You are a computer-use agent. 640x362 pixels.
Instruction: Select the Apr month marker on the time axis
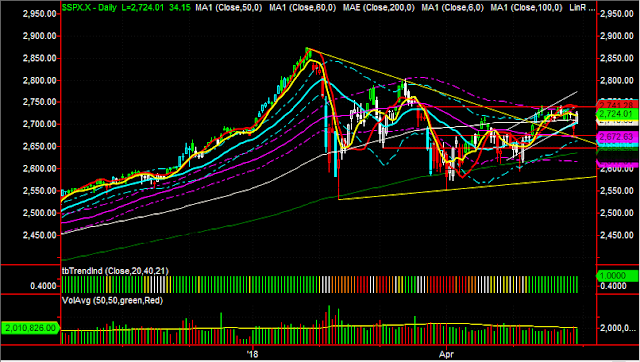click(x=447, y=354)
